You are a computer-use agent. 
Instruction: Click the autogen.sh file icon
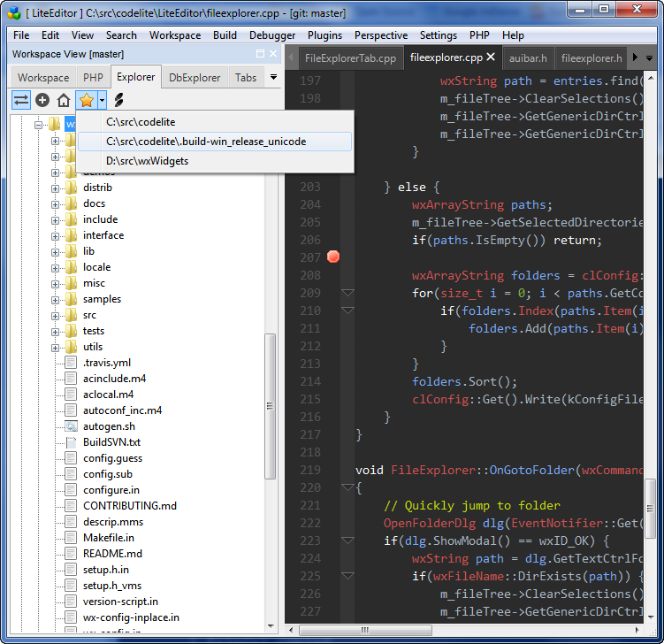(71, 426)
